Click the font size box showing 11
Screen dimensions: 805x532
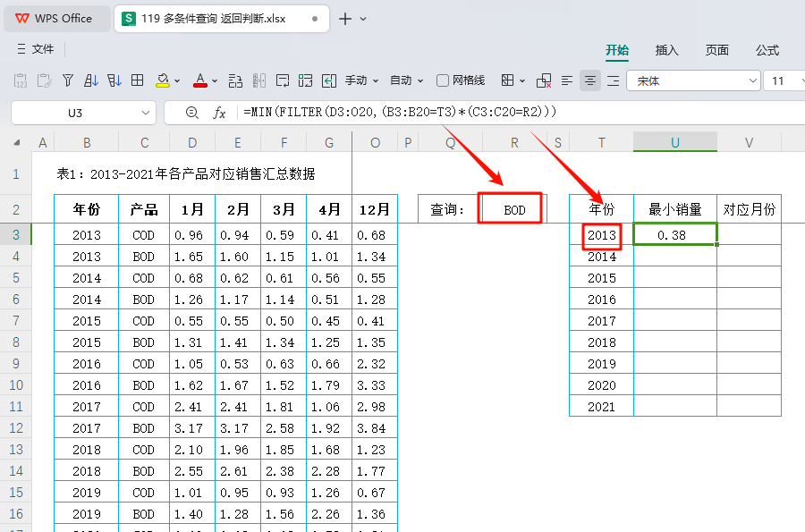[x=780, y=80]
